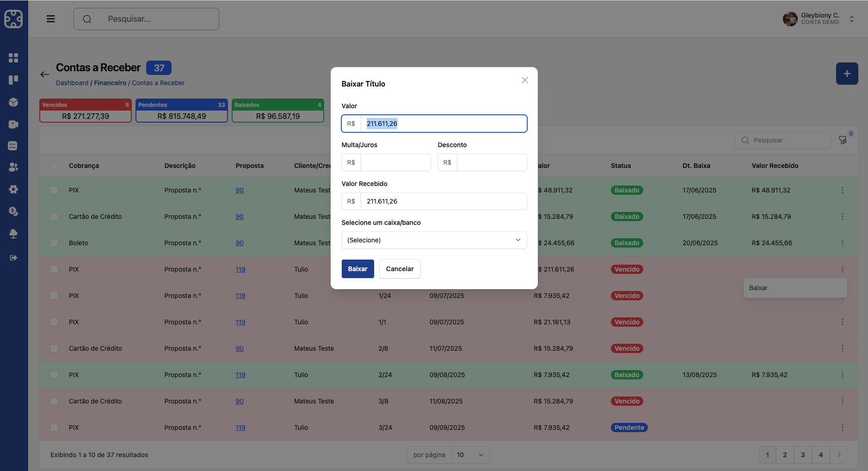The height and width of the screenshot is (471, 868).
Task: Expand the account switcher chevrons
Action: (x=851, y=19)
